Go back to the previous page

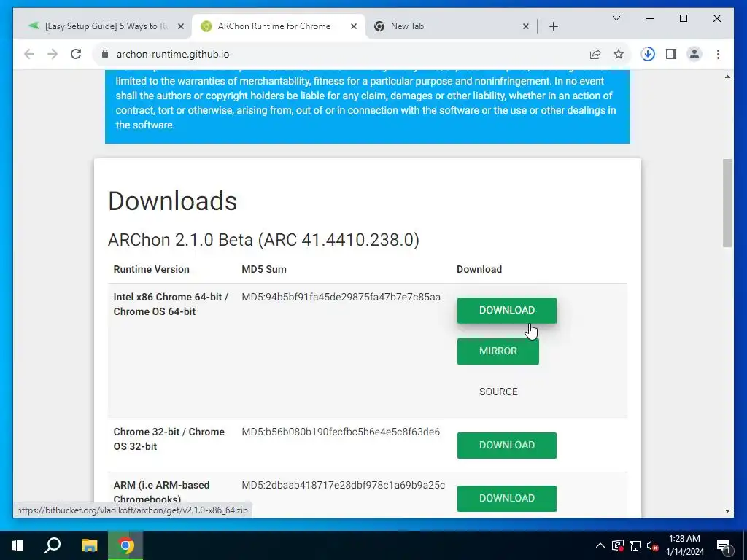[29, 54]
